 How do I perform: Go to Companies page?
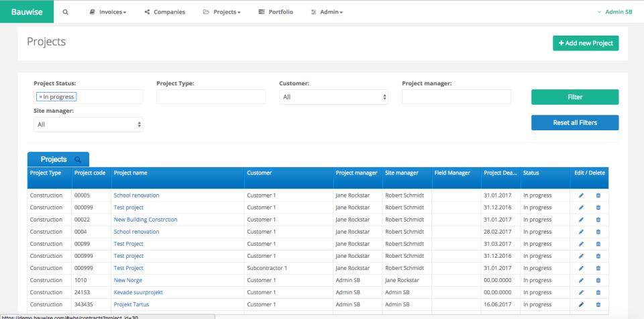click(x=165, y=12)
